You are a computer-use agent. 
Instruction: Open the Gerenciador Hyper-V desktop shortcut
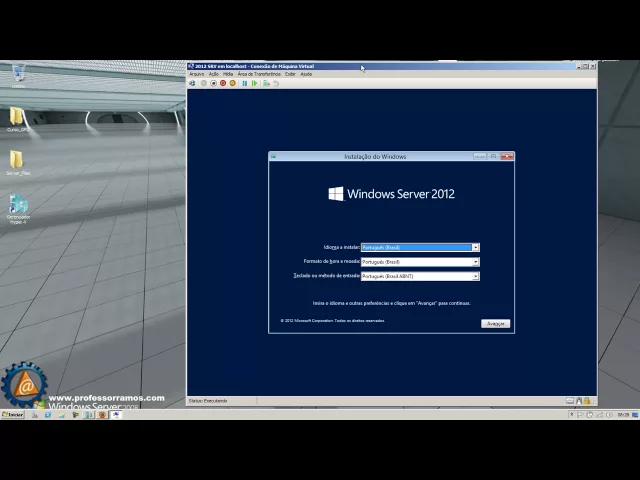(x=18, y=209)
